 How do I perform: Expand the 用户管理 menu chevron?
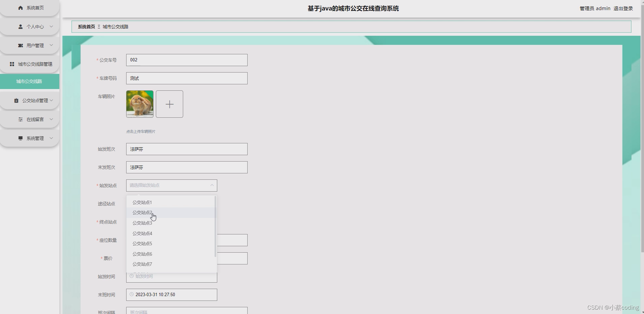click(51, 45)
